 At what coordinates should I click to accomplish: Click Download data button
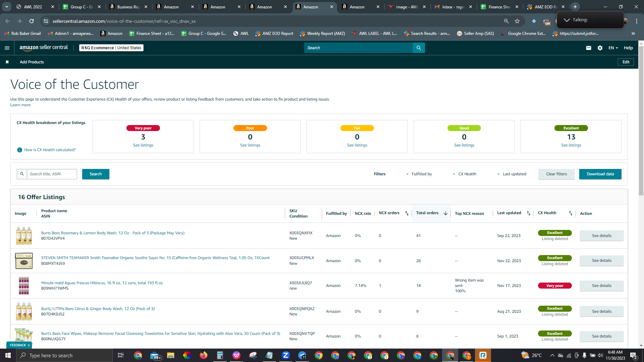click(600, 174)
